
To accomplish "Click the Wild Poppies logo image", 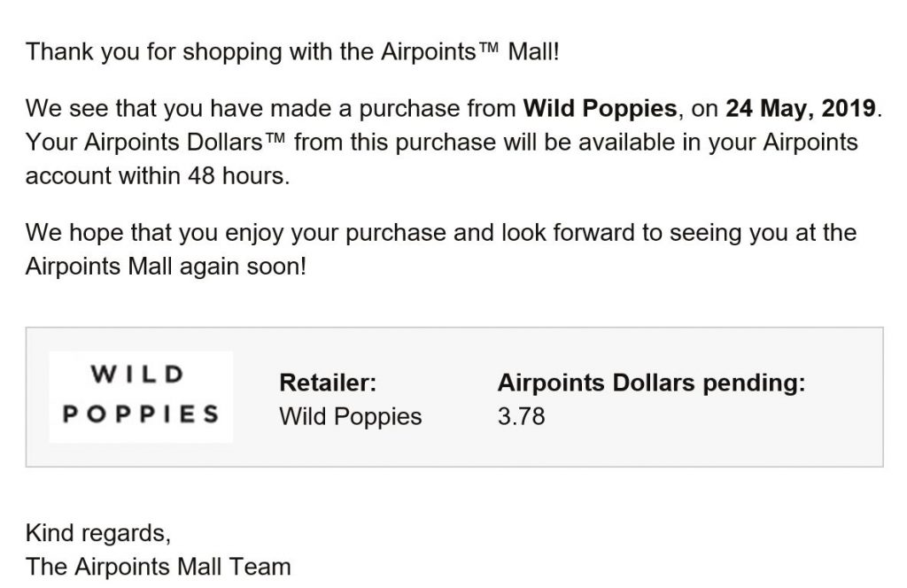I will tap(141, 397).
